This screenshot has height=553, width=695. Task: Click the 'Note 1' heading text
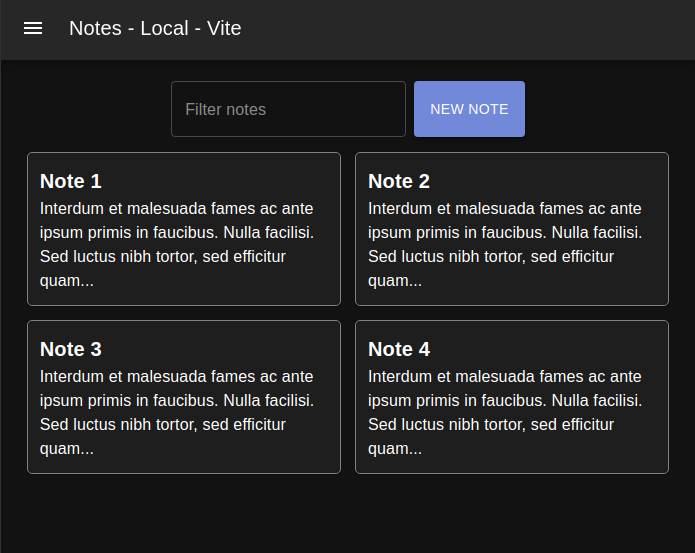pos(71,181)
